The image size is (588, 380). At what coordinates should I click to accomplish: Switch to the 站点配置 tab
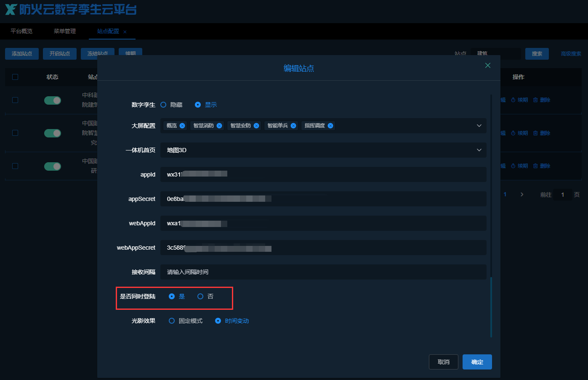108,31
